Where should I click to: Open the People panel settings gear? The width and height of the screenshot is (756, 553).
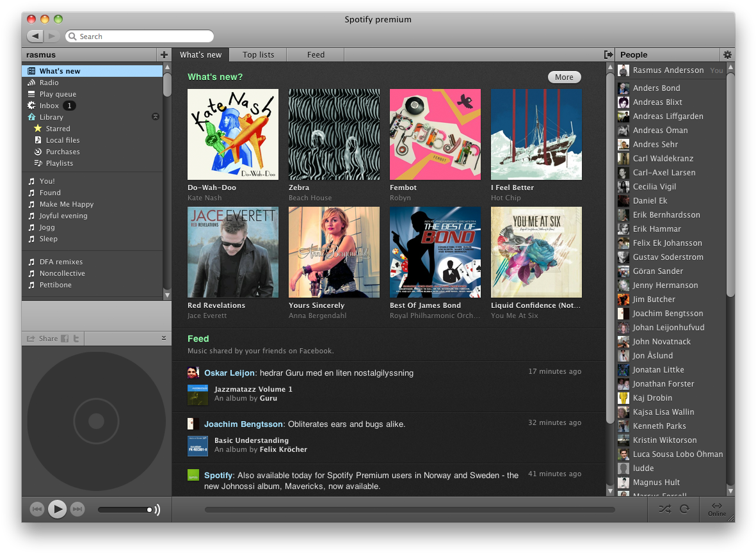727,54
